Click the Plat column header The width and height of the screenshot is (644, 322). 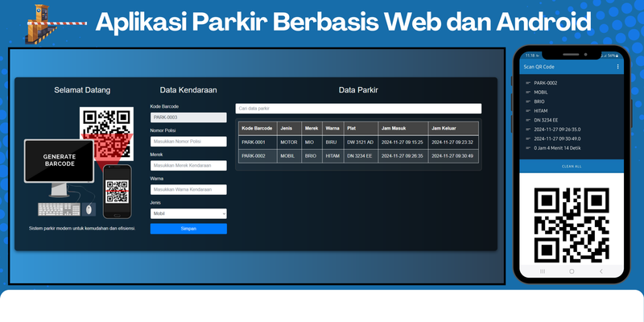pos(361,128)
